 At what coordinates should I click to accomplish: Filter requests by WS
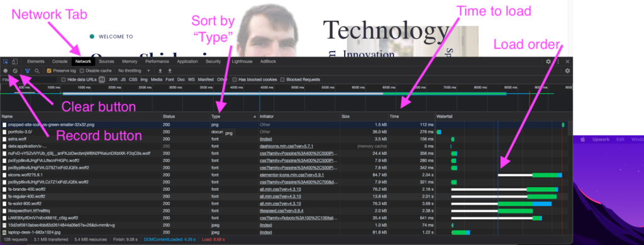coord(191,80)
